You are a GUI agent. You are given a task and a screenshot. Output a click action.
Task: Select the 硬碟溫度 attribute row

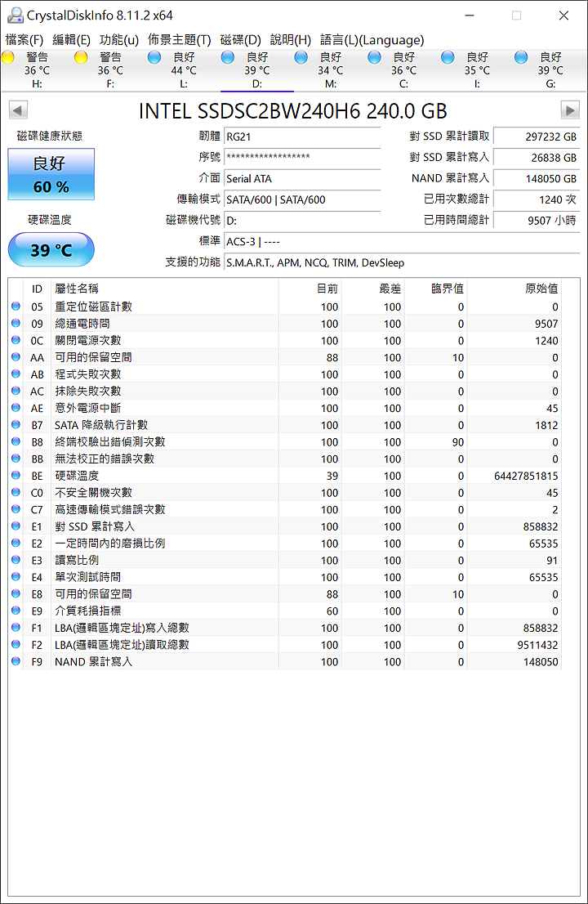pos(285,476)
